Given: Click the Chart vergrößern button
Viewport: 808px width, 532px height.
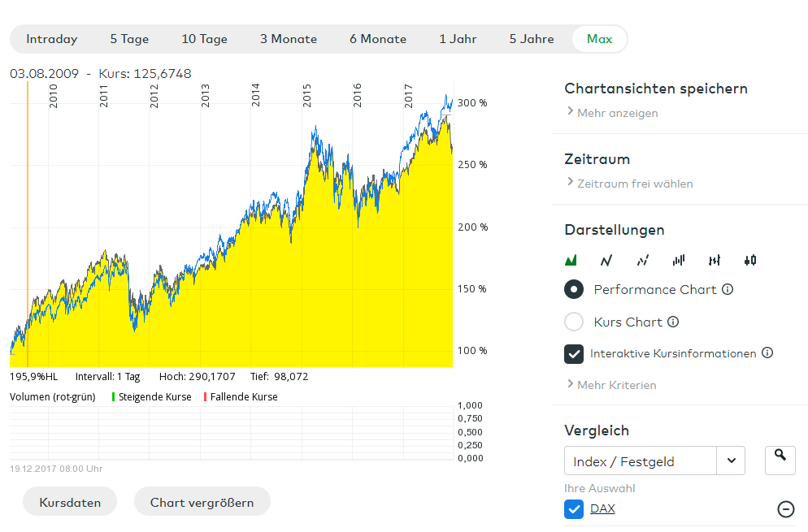Looking at the screenshot, I should point(202,502).
